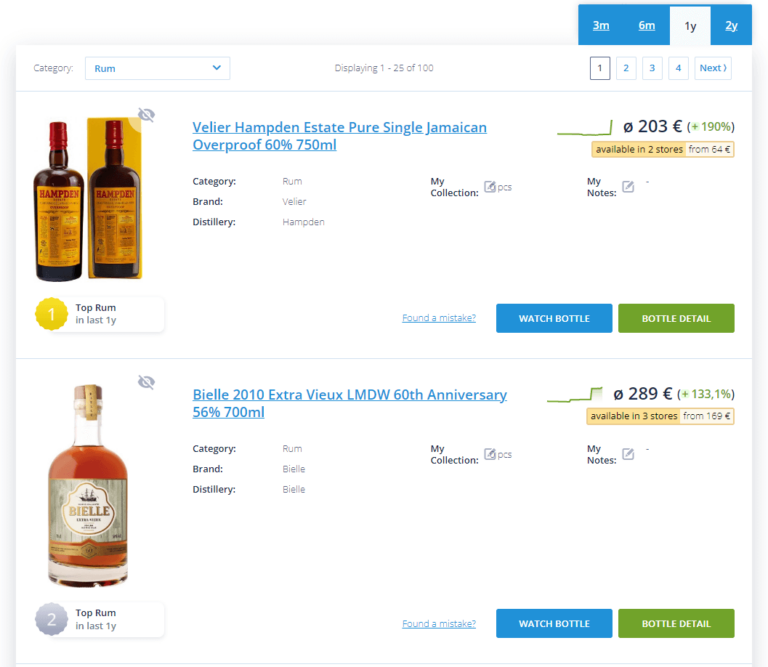
Task: Edit My Notes for Bielle 2010
Action: click(x=628, y=454)
